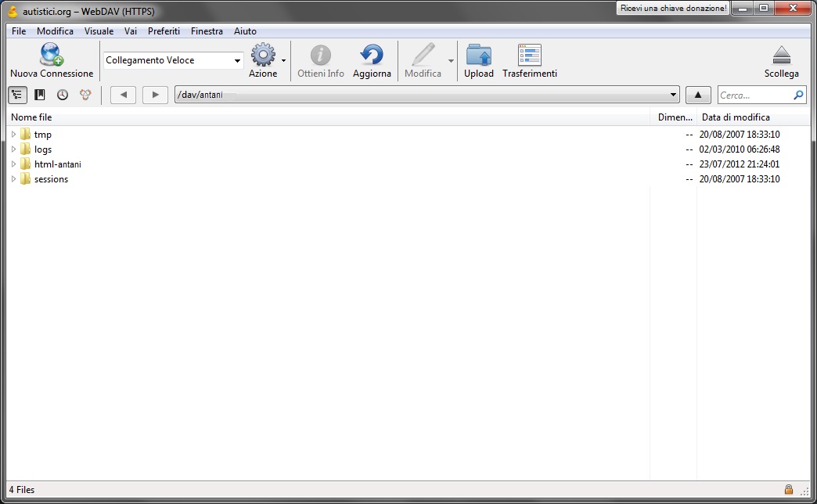Expand the html-antani folder tree

click(x=13, y=164)
